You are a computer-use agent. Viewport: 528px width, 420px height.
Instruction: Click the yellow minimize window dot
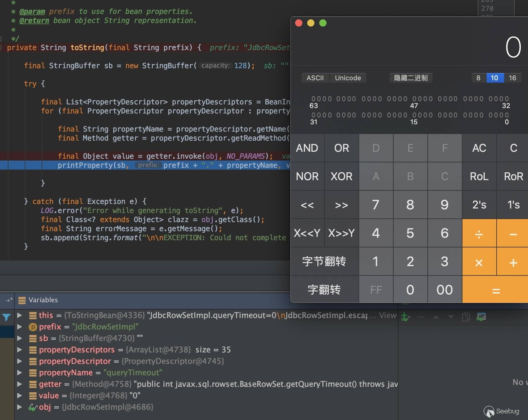click(x=311, y=23)
